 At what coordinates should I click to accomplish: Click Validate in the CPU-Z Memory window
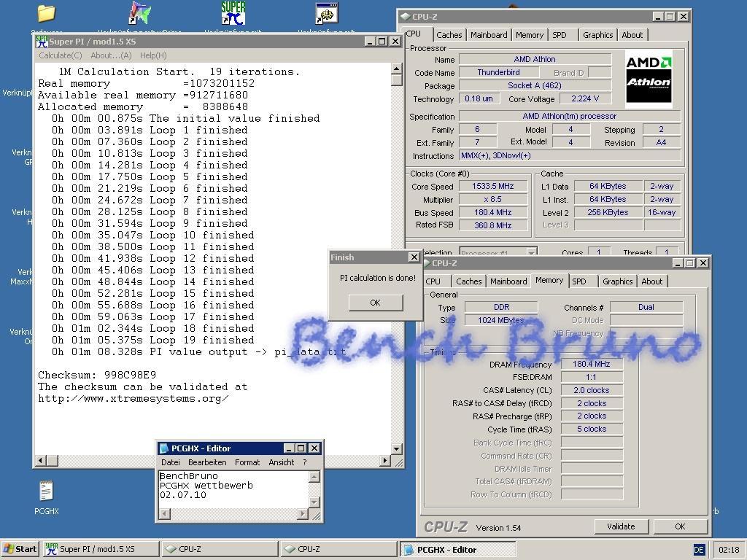(621, 526)
